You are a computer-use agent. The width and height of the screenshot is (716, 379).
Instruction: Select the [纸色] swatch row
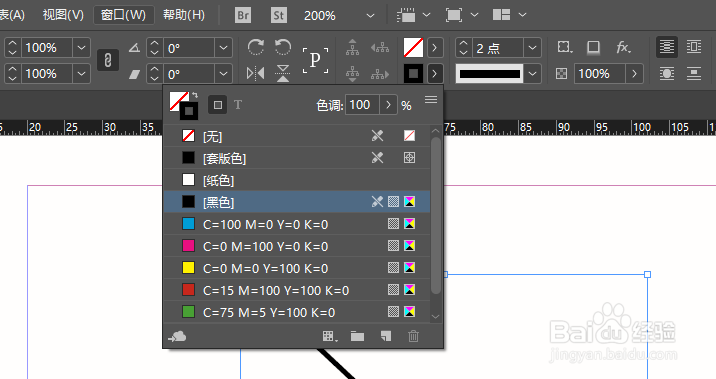pos(297,180)
